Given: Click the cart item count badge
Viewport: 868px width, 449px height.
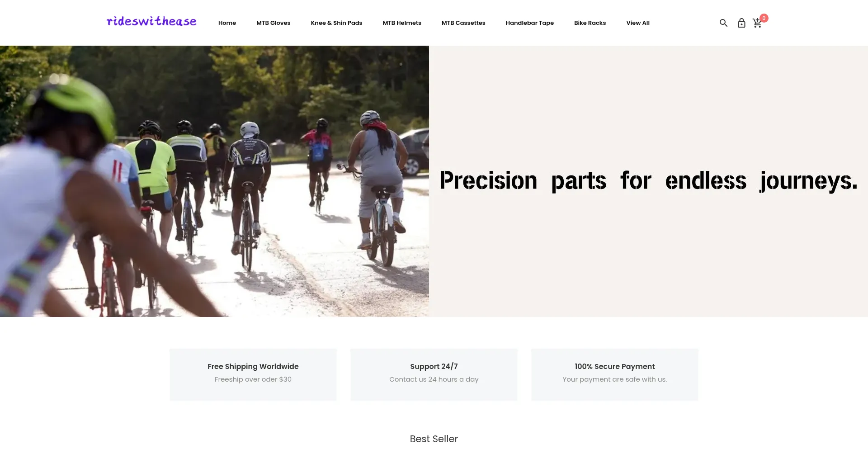Looking at the screenshot, I should pyautogui.click(x=764, y=18).
